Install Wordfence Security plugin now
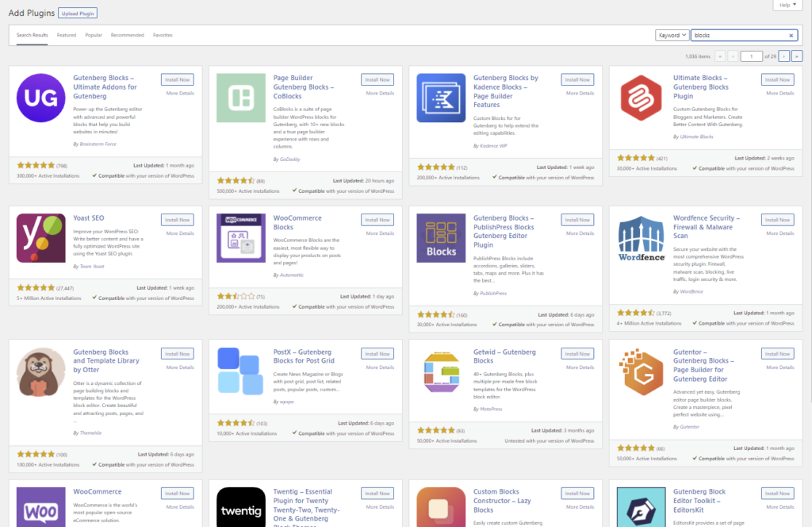The height and width of the screenshot is (527, 812). click(778, 220)
